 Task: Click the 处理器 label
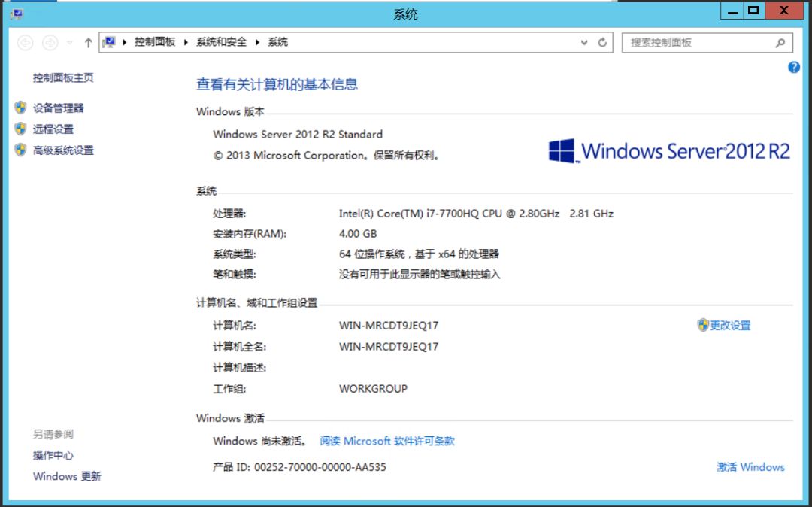(x=229, y=214)
